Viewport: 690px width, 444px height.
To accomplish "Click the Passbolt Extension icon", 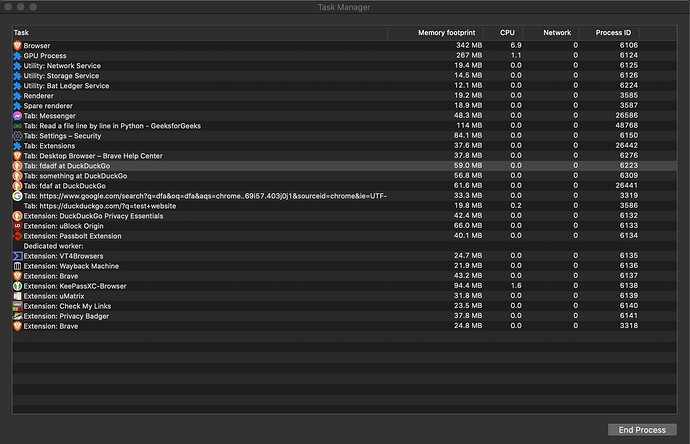I will pyautogui.click(x=17, y=236).
